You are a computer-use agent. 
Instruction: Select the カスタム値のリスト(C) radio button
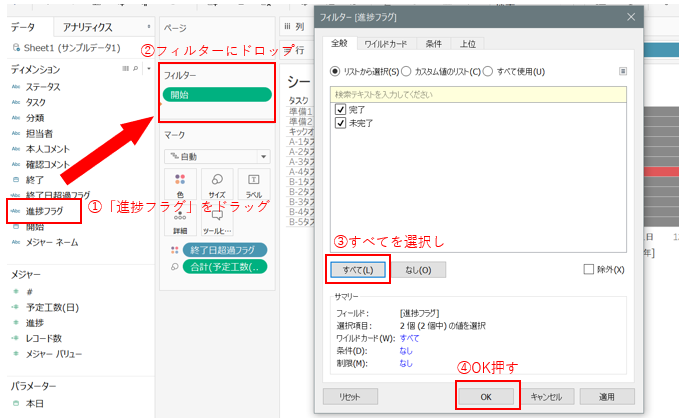pos(406,71)
